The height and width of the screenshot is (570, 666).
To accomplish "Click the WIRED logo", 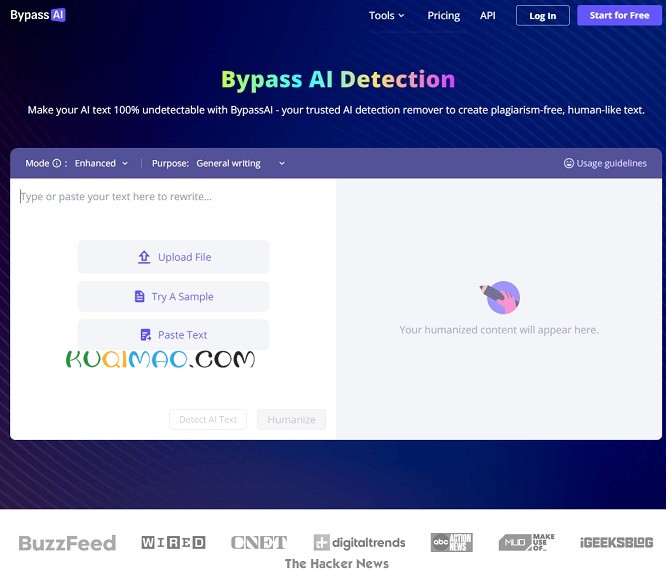I will pyautogui.click(x=173, y=543).
